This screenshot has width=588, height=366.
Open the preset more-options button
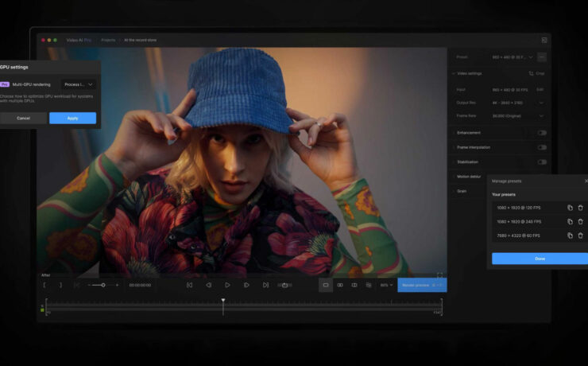click(x=542, y=57)
